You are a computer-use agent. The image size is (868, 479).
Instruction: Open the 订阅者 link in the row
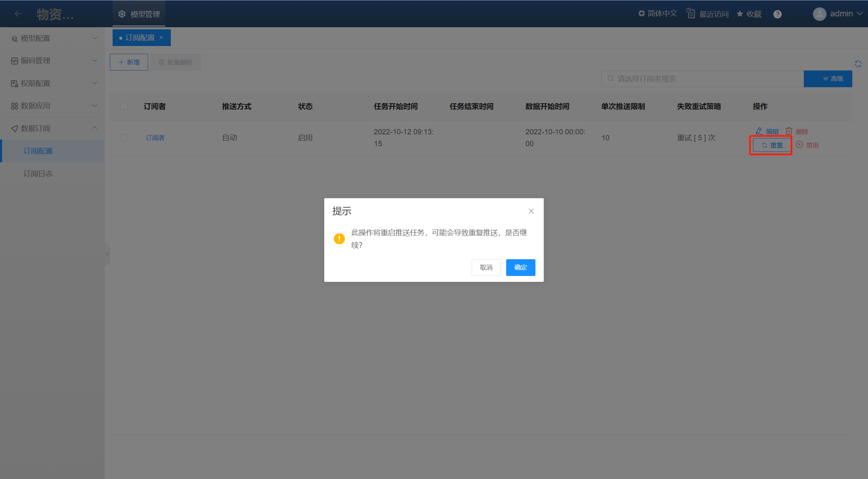[x=155, y=138]
